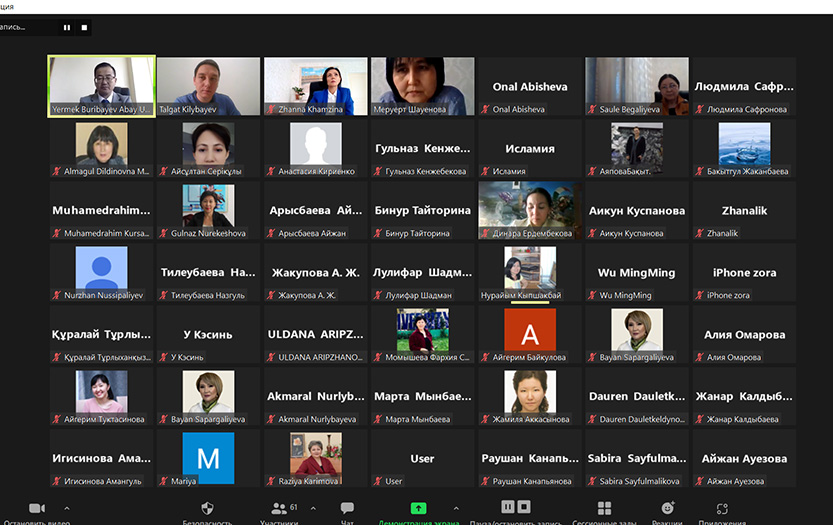The image size is (833, 525).
Task: Select Yermek Buribayev's highlighted video tile
Action: pos(101,86)
